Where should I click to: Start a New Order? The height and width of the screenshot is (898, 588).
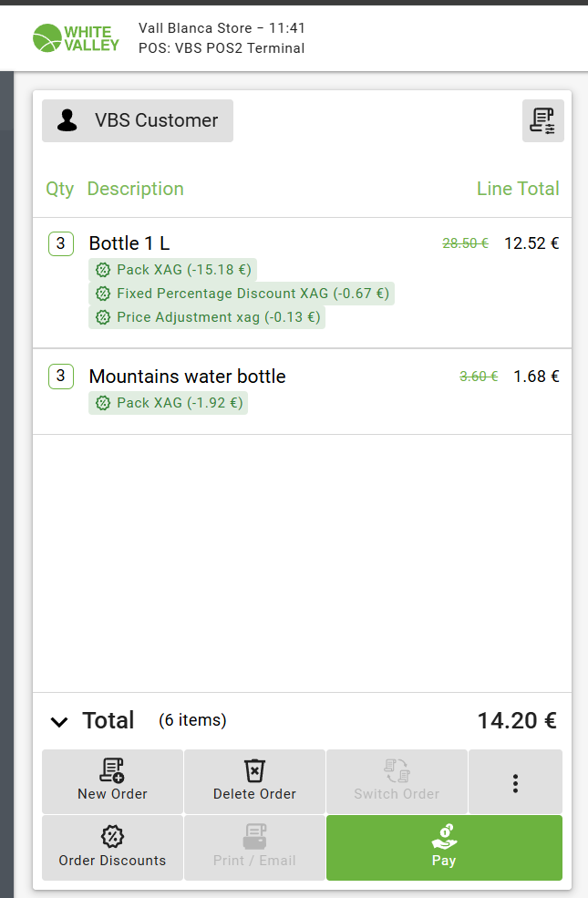point(112,781)
